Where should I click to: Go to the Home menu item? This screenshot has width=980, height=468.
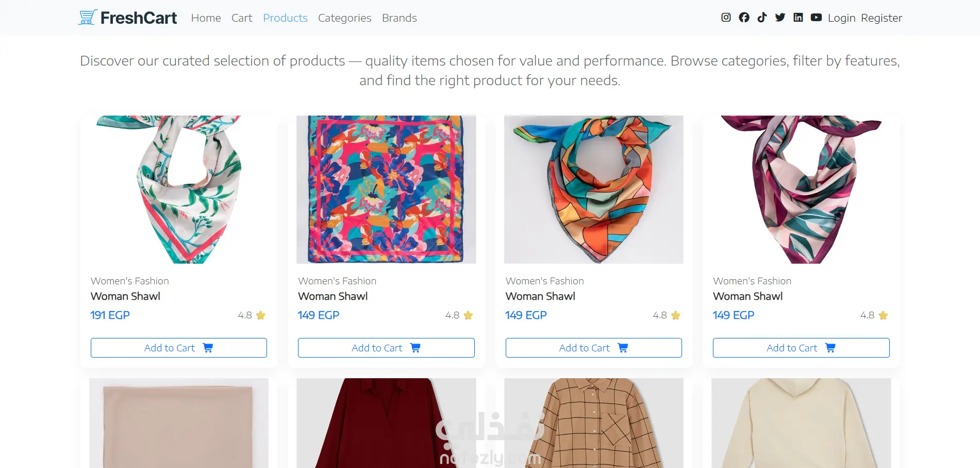206,18
